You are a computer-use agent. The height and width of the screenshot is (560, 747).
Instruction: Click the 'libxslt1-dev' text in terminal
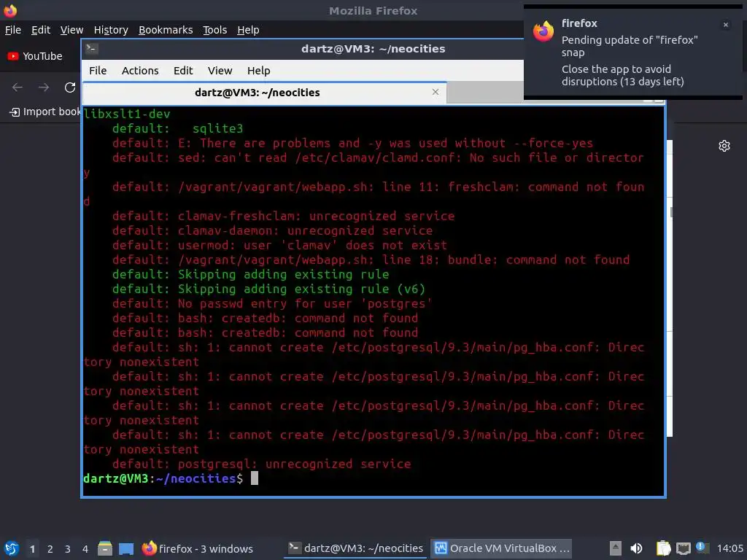pyautogui.click(x=127, y=114)
